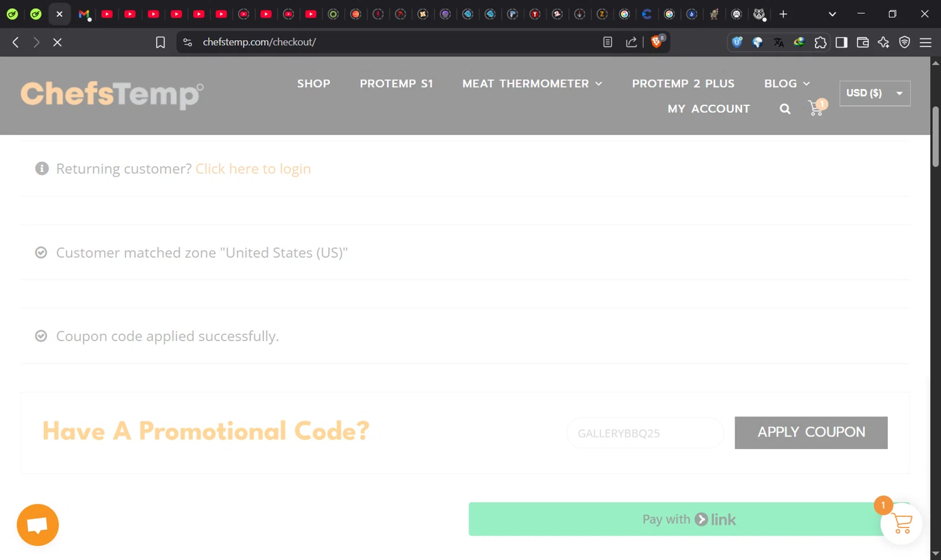The image size is (941, 560).
Task: Open MY ACCOUNT page
Action: (x=709, y=108)
